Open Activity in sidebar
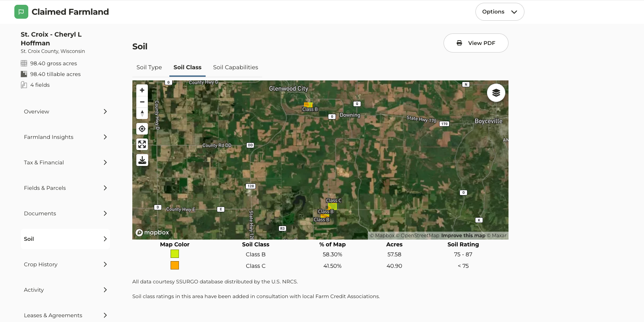Viewport: 644px width, 322px height. [x=65, y=290]
